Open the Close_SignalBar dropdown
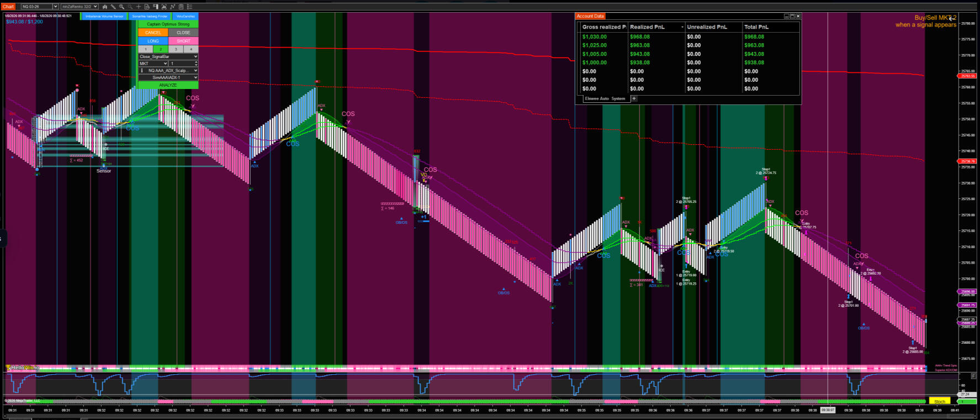Screen dimensions: 980x420 coord(168,56)
